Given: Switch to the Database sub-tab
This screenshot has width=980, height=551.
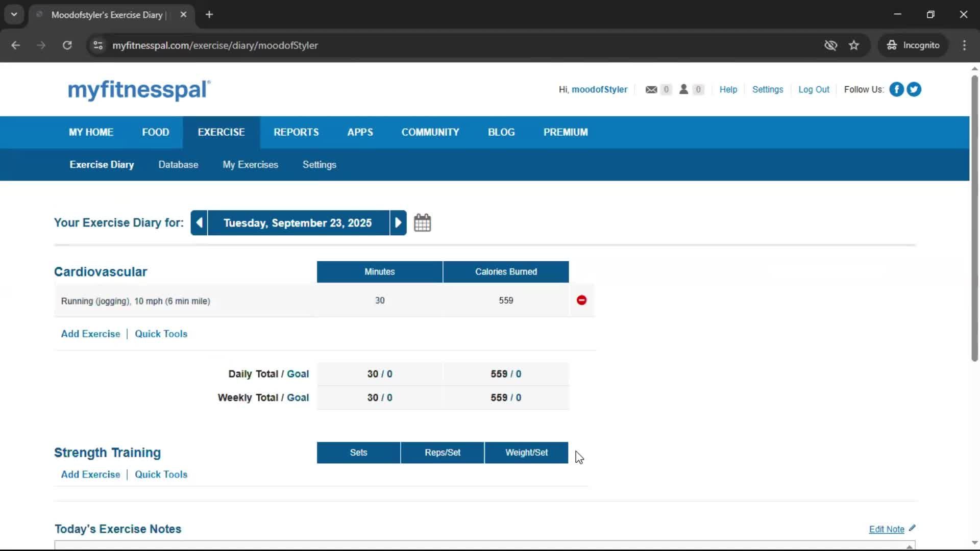Looking at the screenshot, I should click(x=178, y=165).
